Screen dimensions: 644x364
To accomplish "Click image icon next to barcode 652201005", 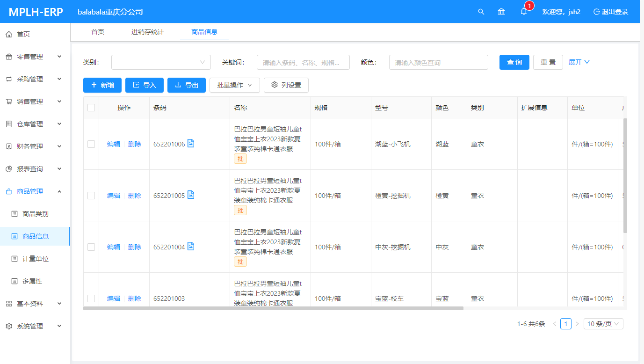I will tap(191, 195).
